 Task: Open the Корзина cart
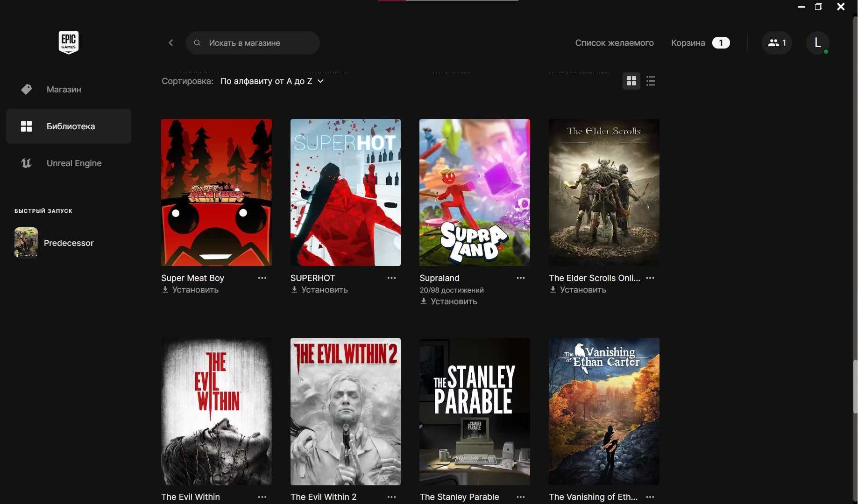pyautogui.click(x=688, y=43)
